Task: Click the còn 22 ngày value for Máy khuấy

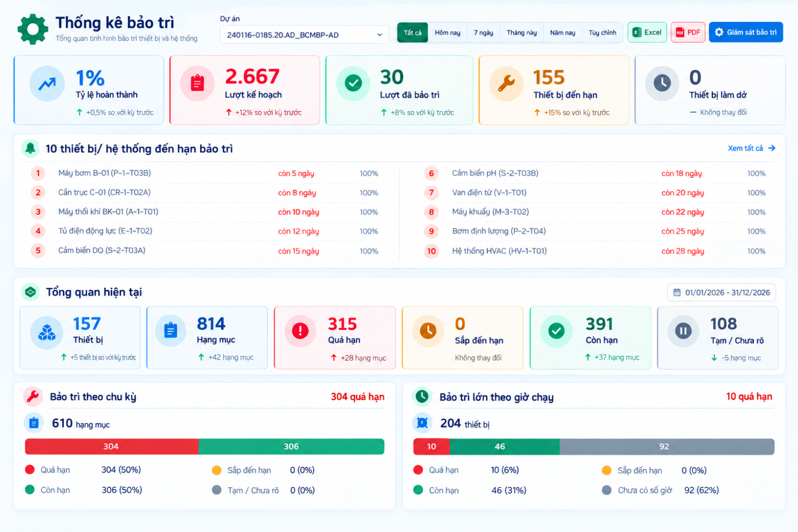Action: click(x=683, y=212)
